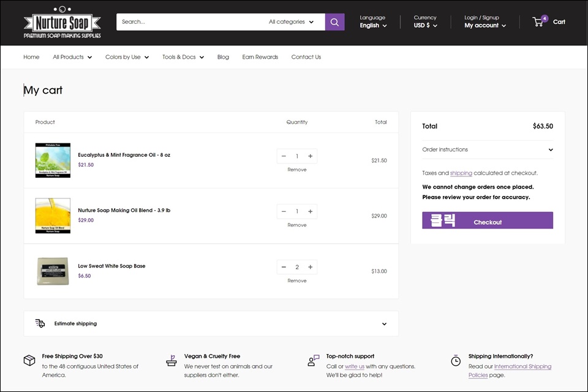Click the Nurture Soap Making Oil Blend - 3.9 lb title
This screenshot has height=392, width=588.
click(x=124, y=211)
